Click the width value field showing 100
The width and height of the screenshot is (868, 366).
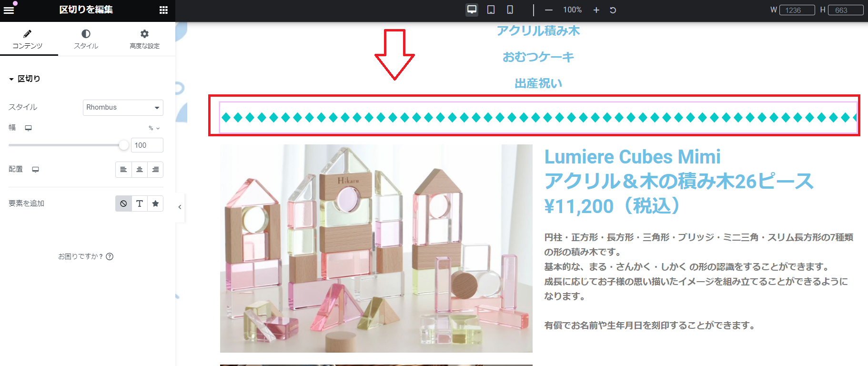point(147,145)
